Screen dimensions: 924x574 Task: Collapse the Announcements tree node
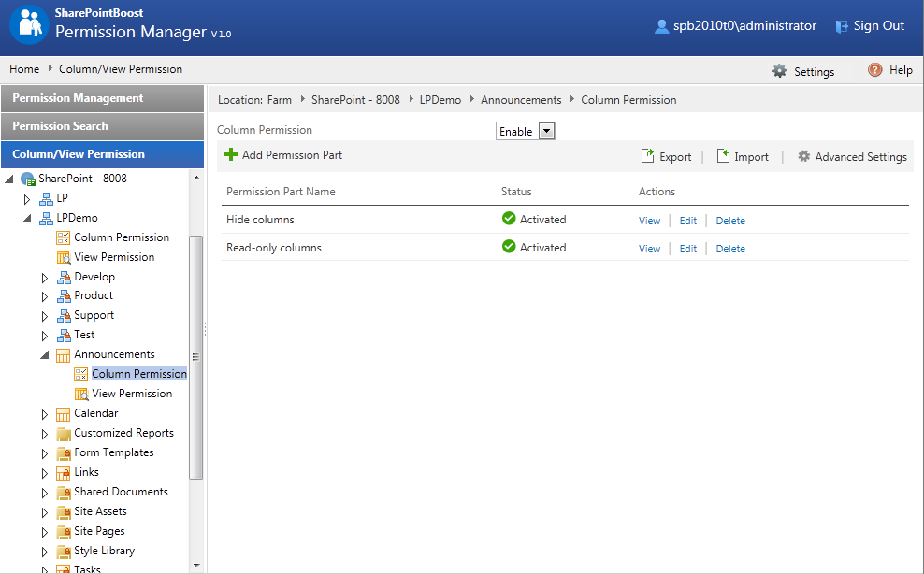point(45,355)
